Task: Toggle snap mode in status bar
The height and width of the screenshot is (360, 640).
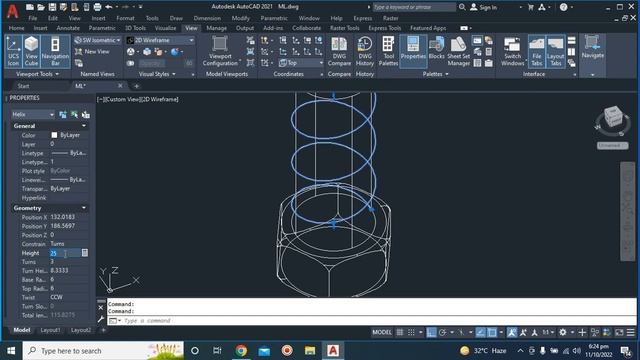Action: [411, 333]
